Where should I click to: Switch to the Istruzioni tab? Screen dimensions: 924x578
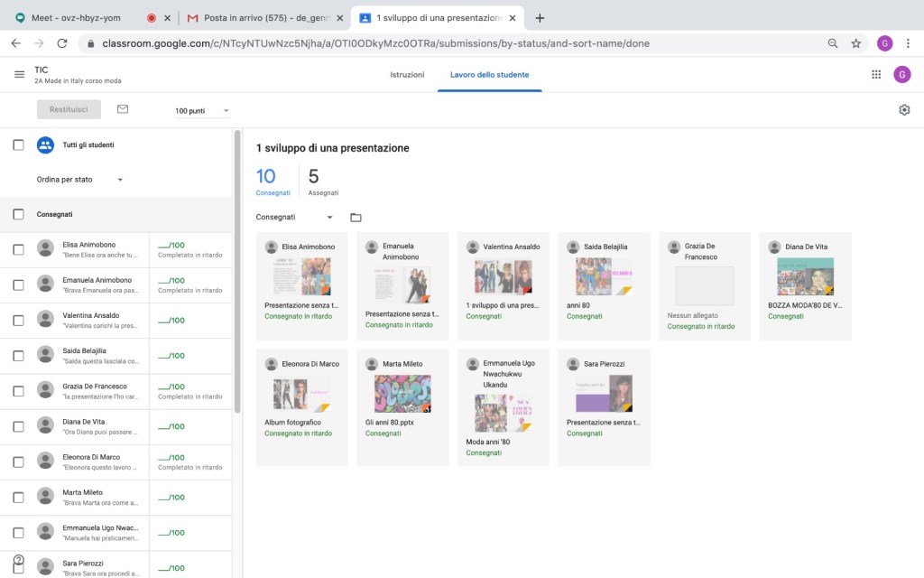pyautogui.click(x=407, y=75)
